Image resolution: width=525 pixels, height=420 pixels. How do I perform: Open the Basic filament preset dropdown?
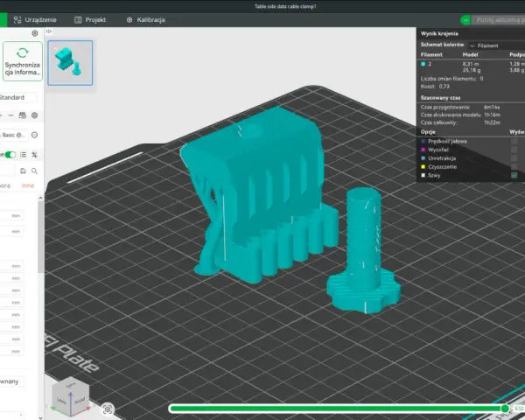(13, 135)
